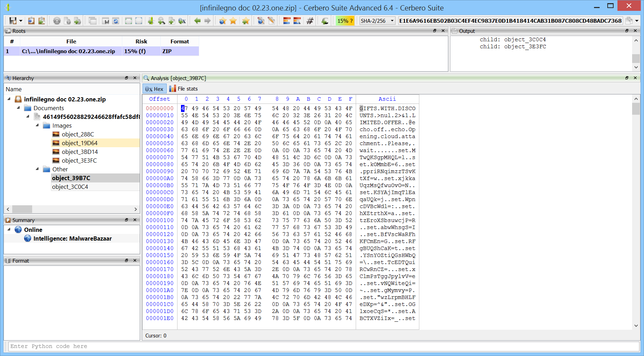Collapse the Online node in Summary
The height and width of the screenshot is (356, 644).
click(9, 230)
